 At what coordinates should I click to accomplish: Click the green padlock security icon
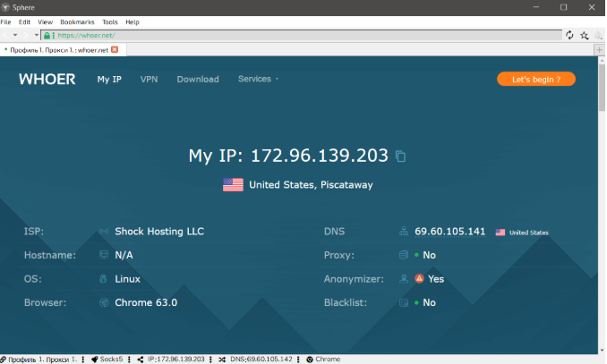click(x=47, y=36)
